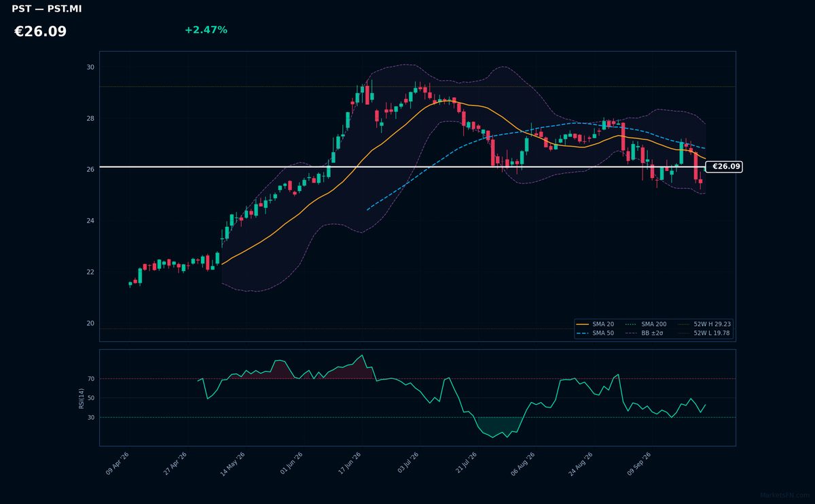This screenshot has height=504, width=815.
Task: Click the PST — PST.MI ticker title
Action: 46,9
